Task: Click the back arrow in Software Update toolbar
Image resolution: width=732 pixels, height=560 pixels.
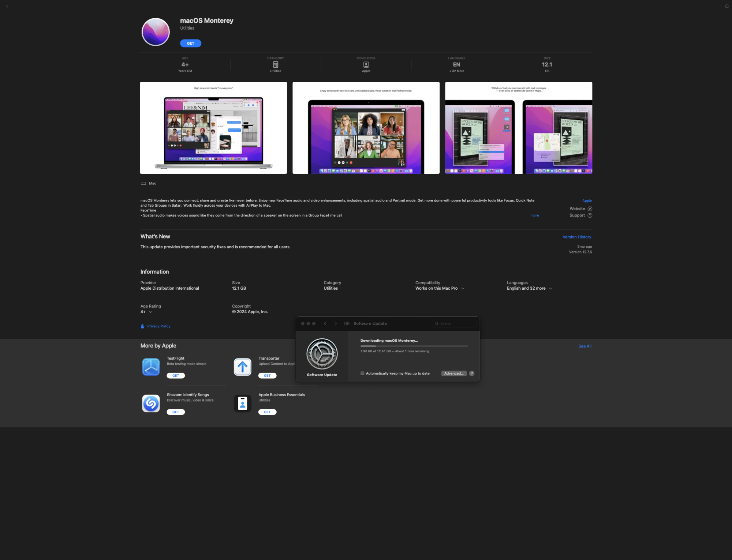Action: click(x=325, y=323)
